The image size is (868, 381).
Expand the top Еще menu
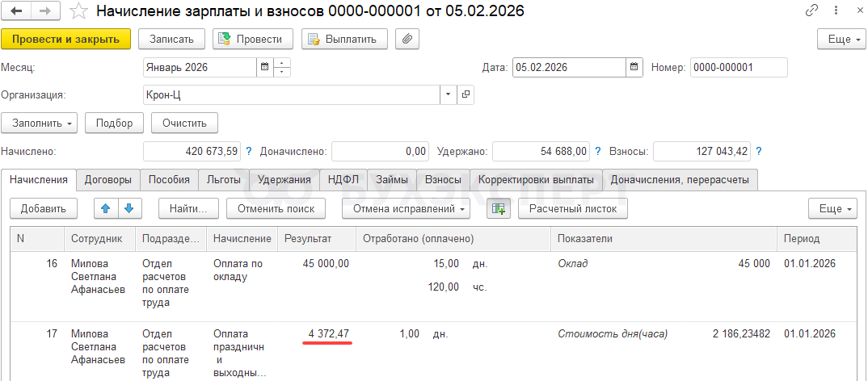click(x=841, y=40)
